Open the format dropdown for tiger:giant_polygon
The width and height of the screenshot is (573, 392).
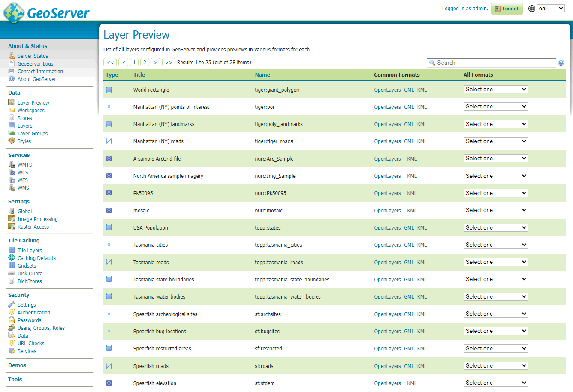point(495,89)
